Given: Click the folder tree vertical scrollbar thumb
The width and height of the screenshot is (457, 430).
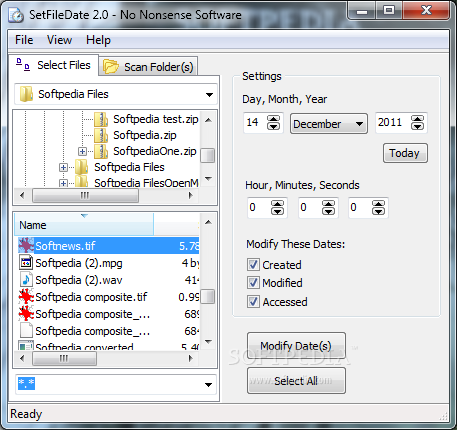Looking at the screenshot, I should coord(208,156).
